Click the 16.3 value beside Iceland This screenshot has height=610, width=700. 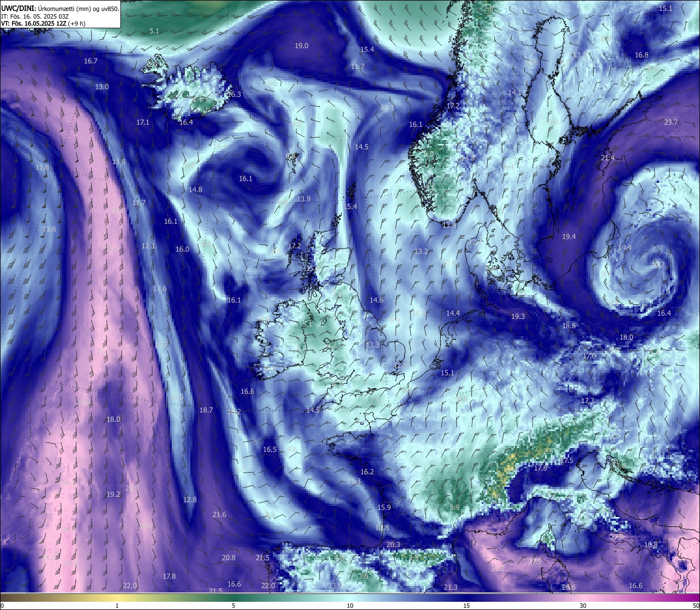pyautogui.click(x=234, y=95)
